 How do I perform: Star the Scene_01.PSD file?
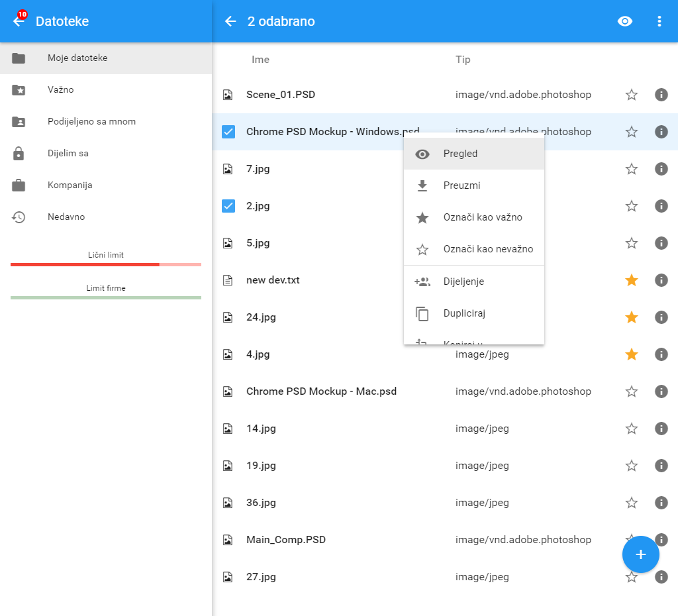click(x=631, y=95)
